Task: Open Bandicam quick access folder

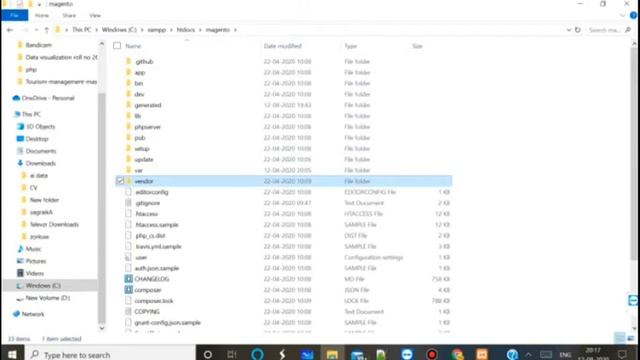Action: pyautogui.click(x=38, y=45)
